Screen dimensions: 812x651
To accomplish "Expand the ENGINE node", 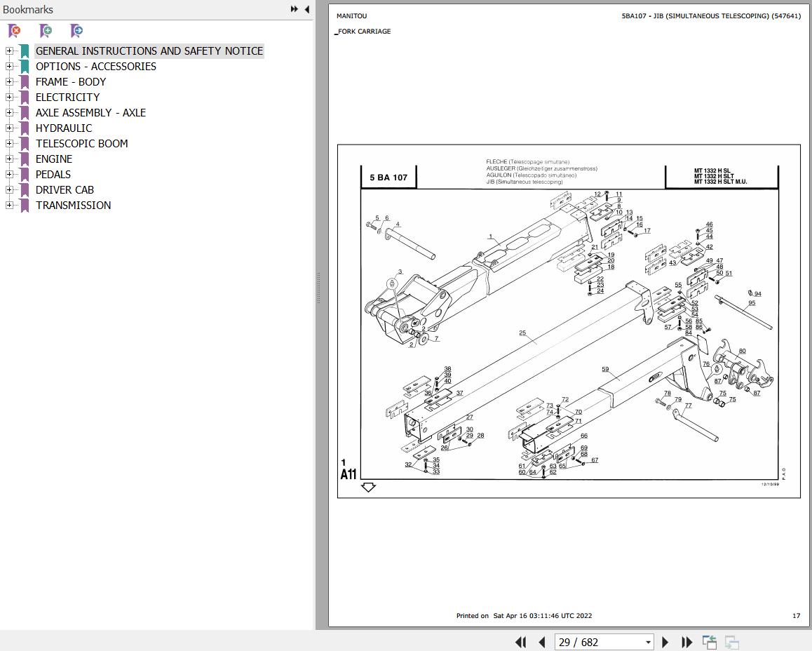I will click(9, 159).
